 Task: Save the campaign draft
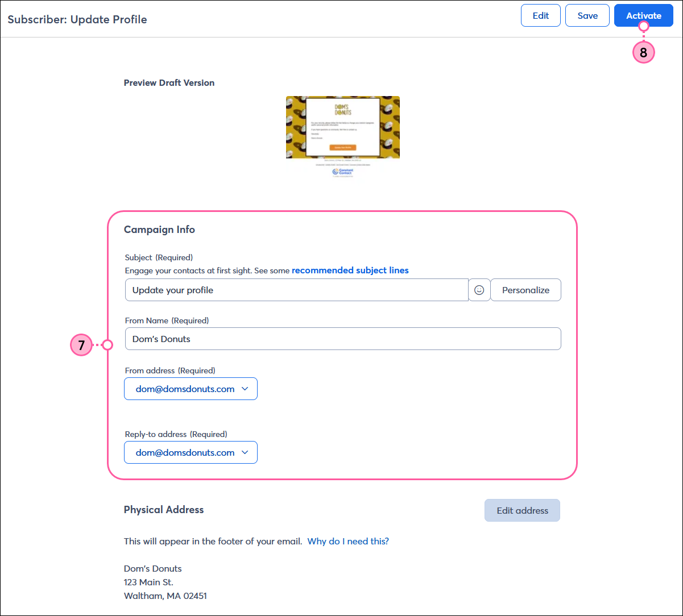pyautogui.click(x=587, y=15)
